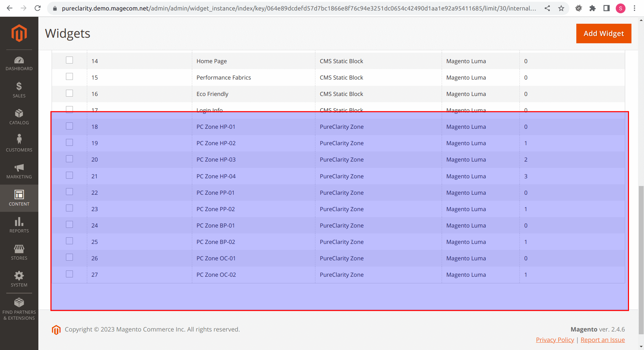Open widget PC Zone PP-01
This screenshot has width=644, height=350.
(215, 193)
